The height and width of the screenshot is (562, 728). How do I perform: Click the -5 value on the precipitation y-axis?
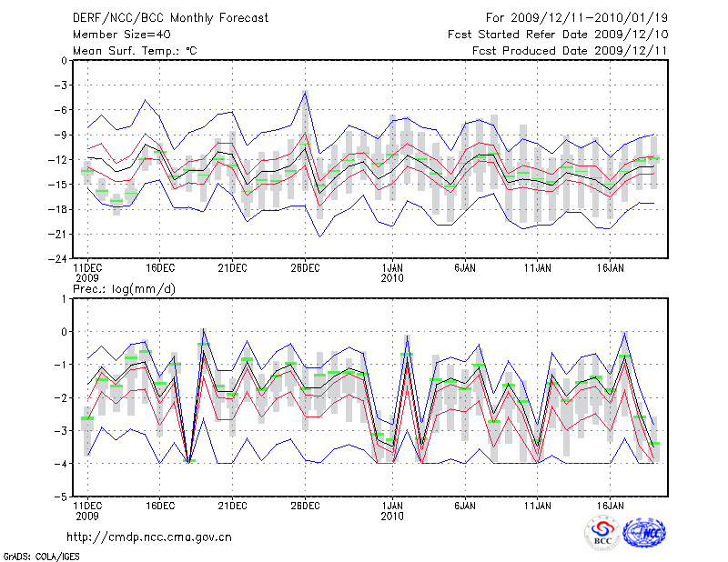[62, 497]
